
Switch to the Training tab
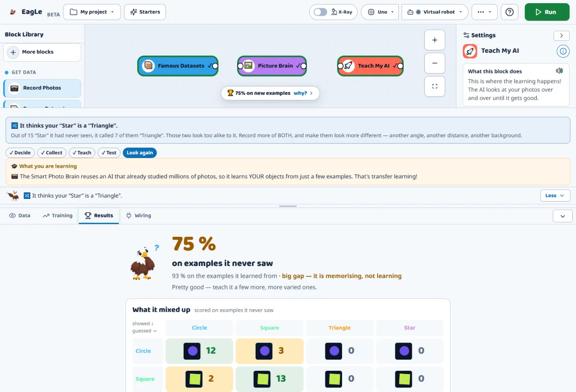[x=58, y=216]
